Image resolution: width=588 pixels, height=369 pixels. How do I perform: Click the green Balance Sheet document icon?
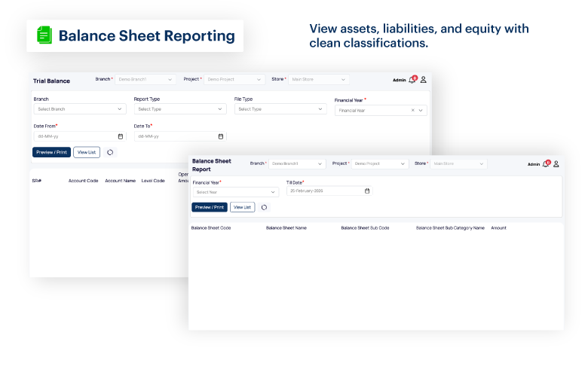pos(44,35)
